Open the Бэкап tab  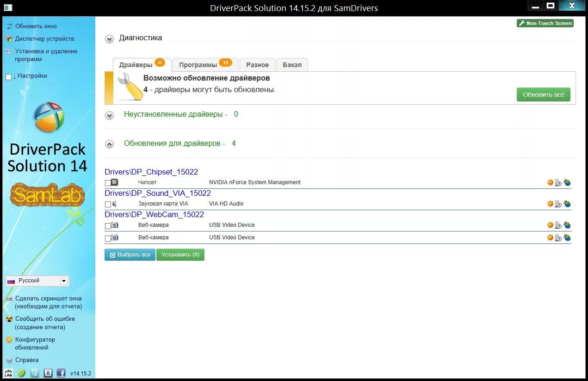(292, 65)
